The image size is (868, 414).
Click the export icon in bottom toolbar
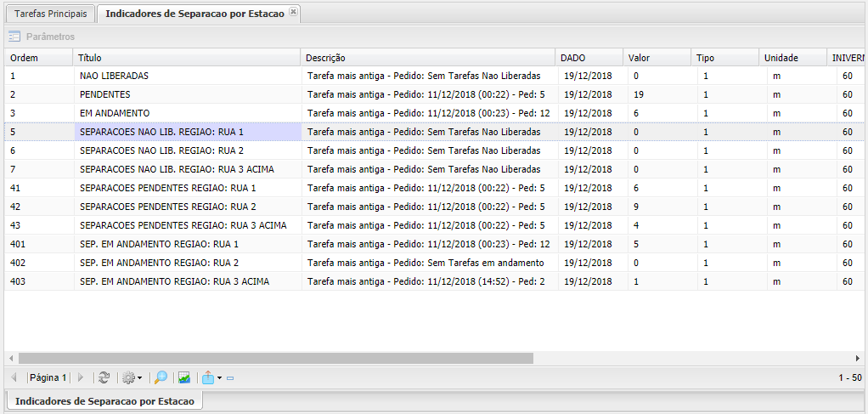(208, 377)
